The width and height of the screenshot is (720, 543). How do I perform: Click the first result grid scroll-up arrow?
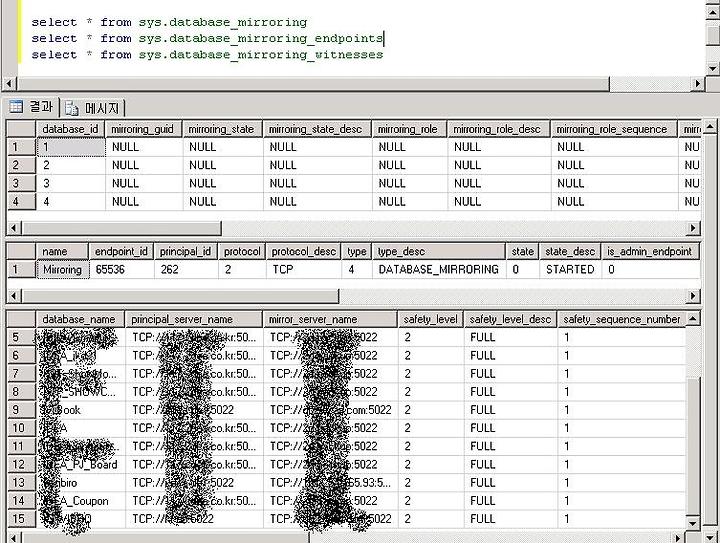point(709,126)
